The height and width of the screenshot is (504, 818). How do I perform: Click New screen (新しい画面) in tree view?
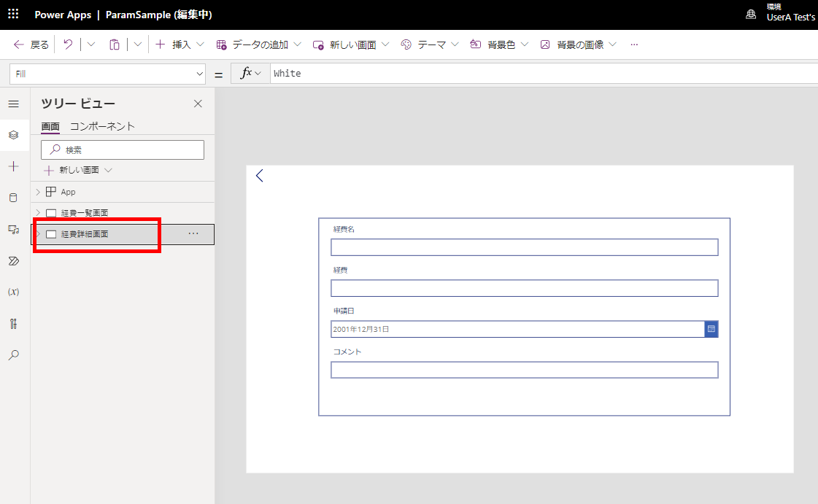pos(78,170)
